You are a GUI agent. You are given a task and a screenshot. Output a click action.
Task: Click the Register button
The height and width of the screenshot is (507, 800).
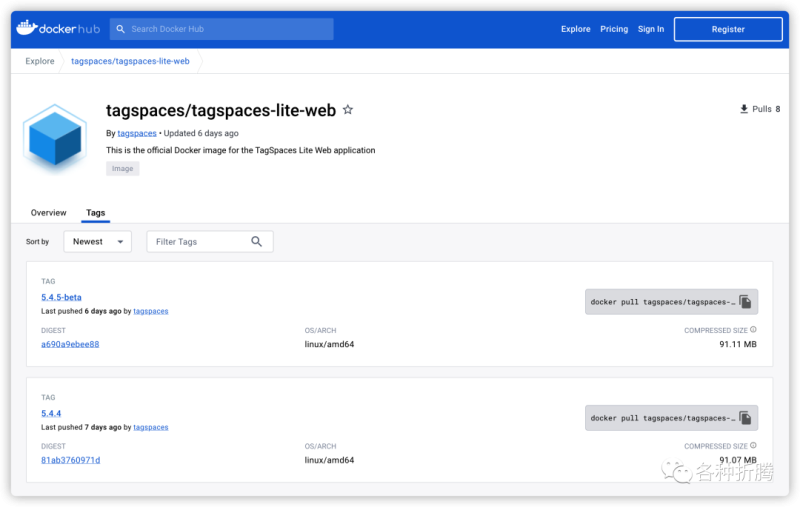[728, 29]
